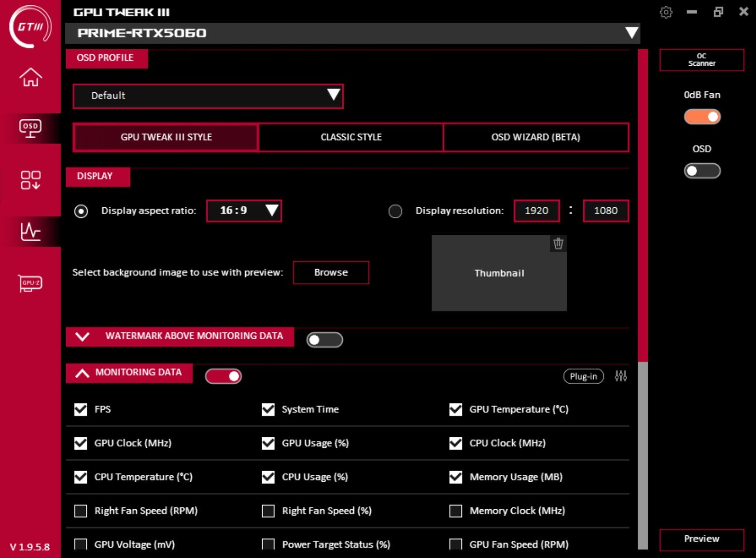Click Browse for background image

(x=331, y=272)
